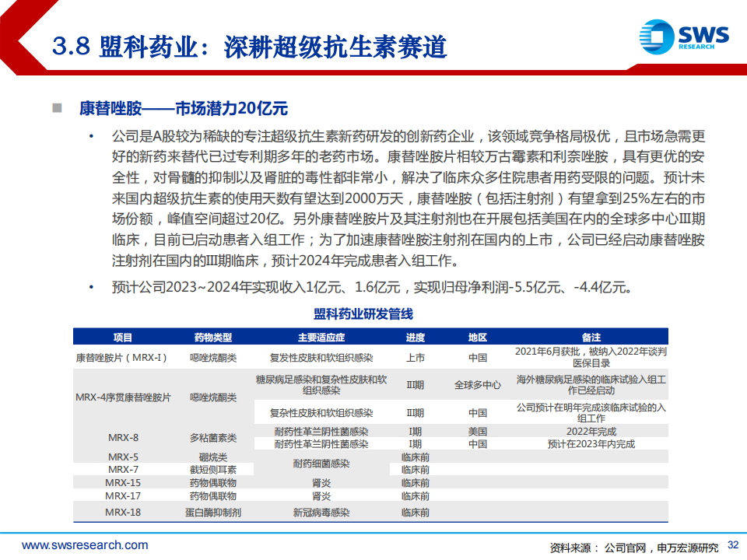This screenshot has width=747, height=560.
Task: Click the 新冠病毒感染 indication cell
Action: tap(321, 513)
